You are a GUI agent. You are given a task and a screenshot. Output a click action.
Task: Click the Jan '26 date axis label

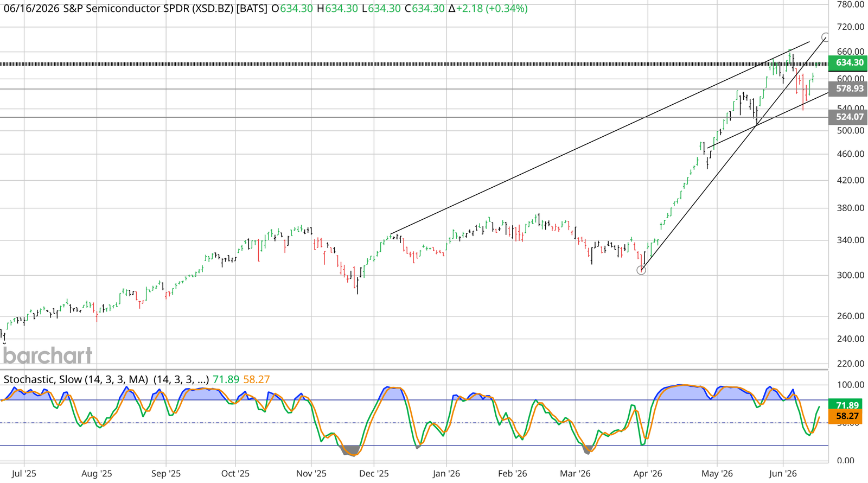click(x=446, y=474)
